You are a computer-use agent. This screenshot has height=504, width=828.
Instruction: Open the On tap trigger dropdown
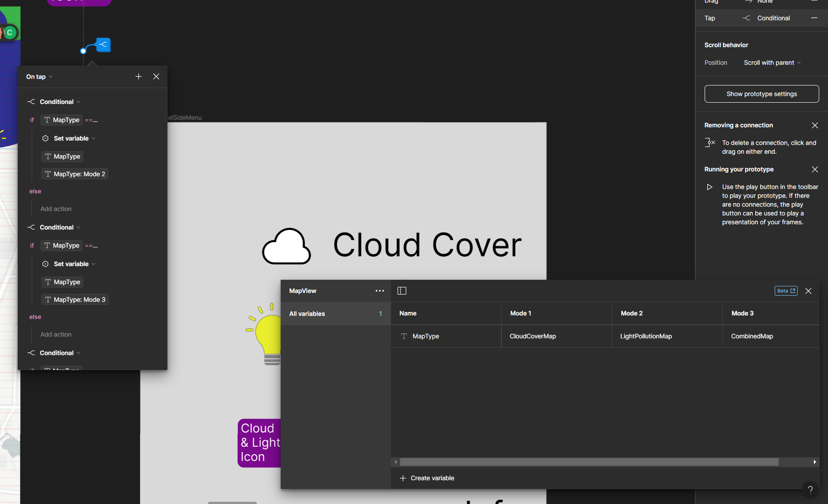39,77
